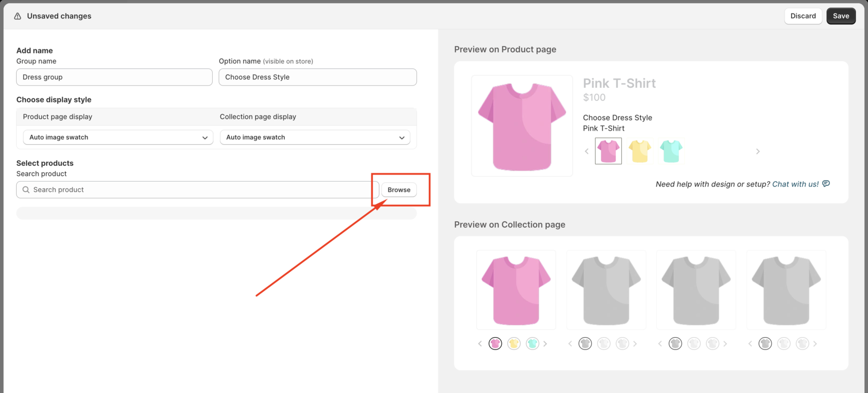
Task: Click the large pink T-shirt product image
Action: (x=522, y=126)
